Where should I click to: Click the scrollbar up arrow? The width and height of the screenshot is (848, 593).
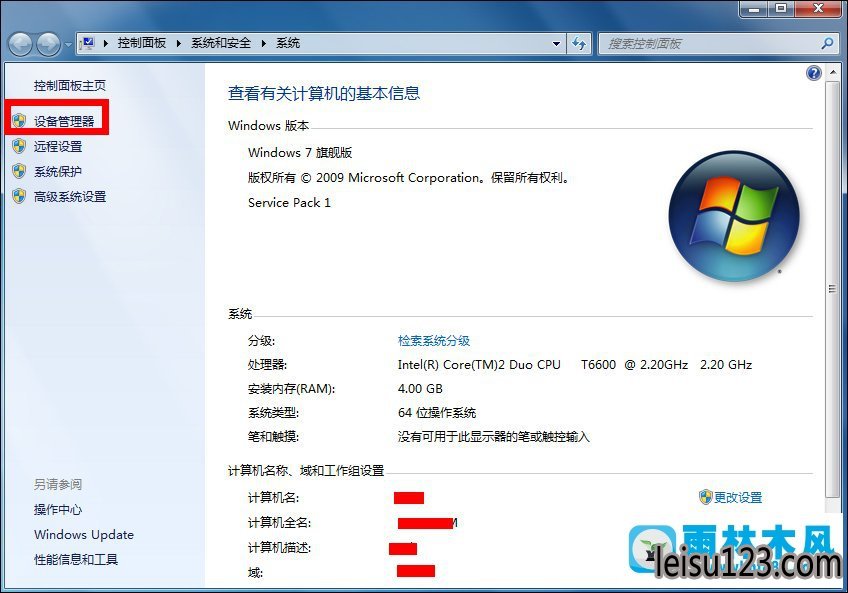832,73
